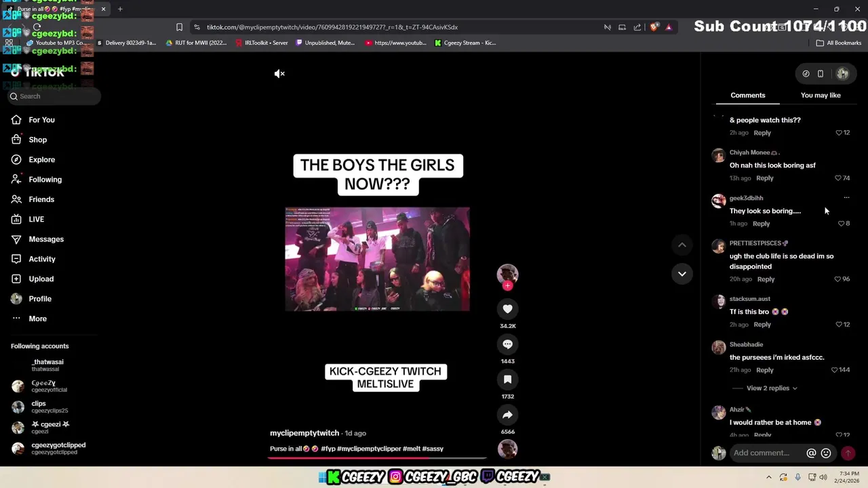Bookmark page via address bar icon
The width and height of the screenshot is (868, 488).
coord(179,27)
